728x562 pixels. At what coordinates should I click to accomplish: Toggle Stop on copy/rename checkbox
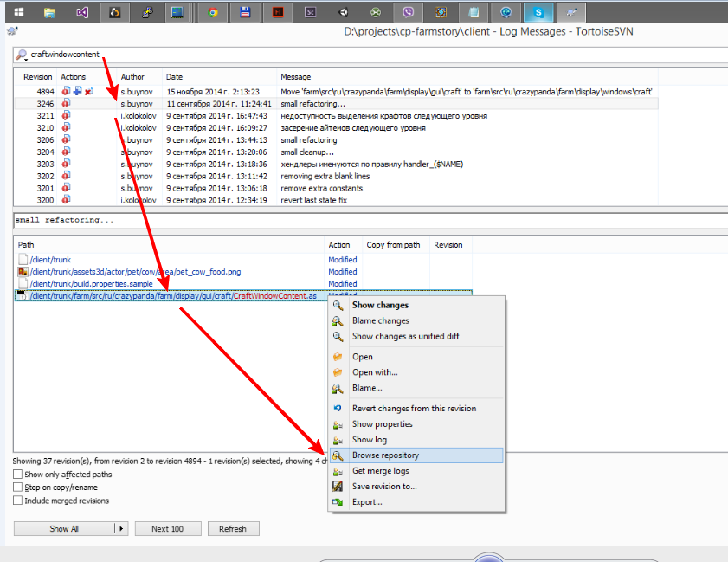tap(18, 488)
